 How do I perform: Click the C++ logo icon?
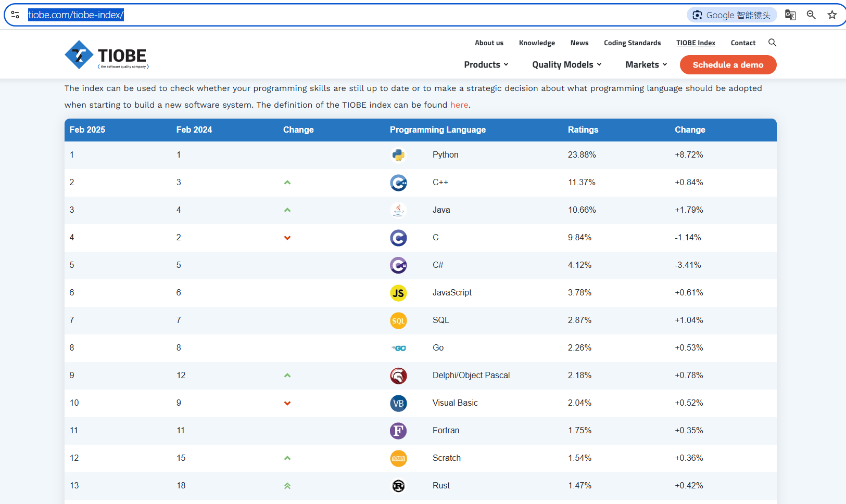398,183
